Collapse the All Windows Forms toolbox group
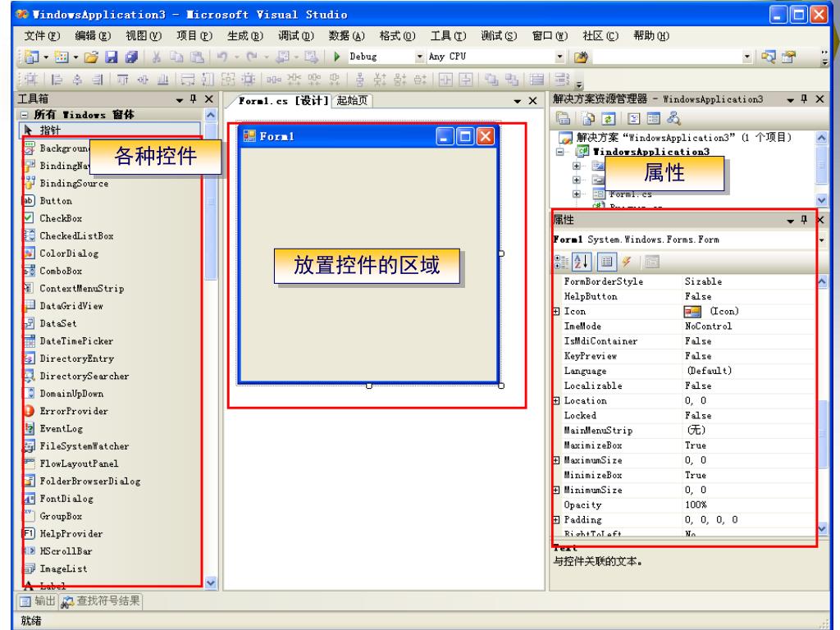This screenshot has width=840, height=630. [24, 115]
